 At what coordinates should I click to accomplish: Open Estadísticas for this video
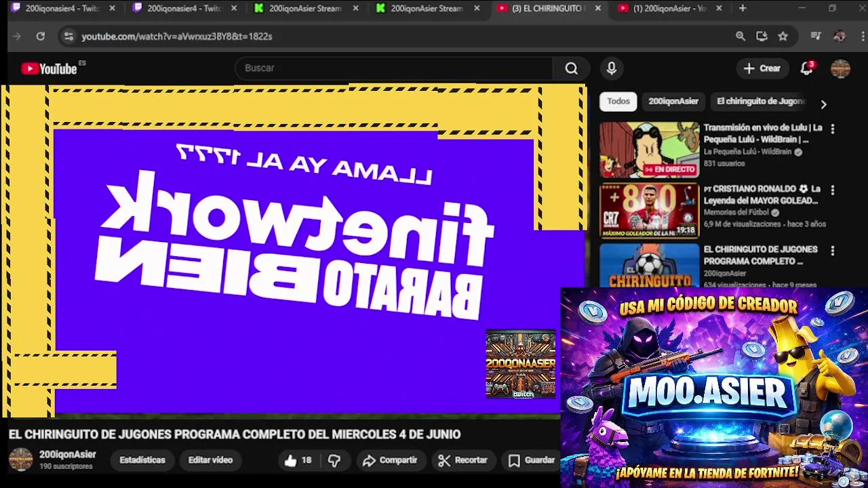point(142,460)
